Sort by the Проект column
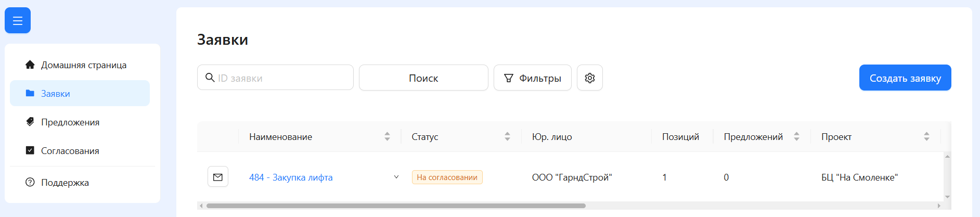The height and width of the screenshot is (217, 980). click(926, 136)
